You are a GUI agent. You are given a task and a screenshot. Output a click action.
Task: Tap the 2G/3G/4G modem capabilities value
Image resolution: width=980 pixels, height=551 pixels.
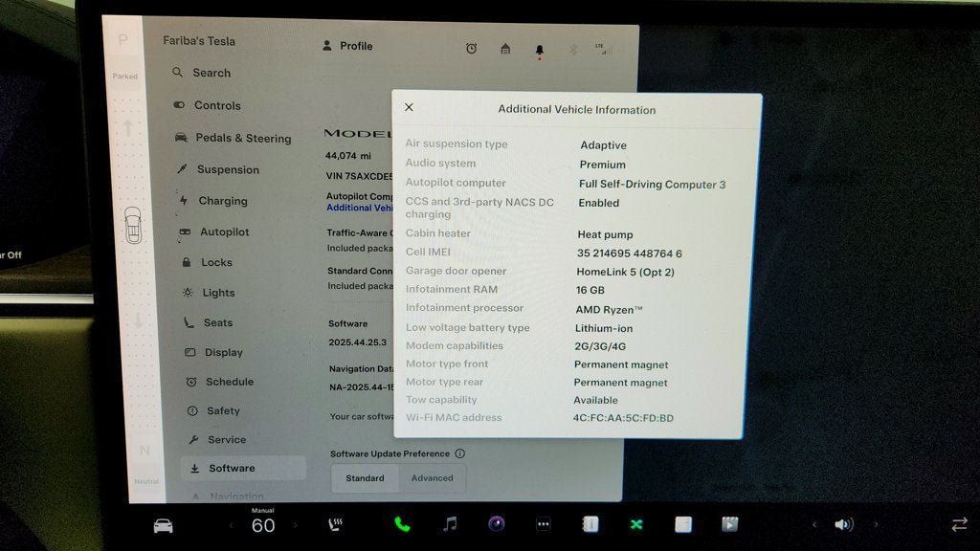(x=600, y=346)
